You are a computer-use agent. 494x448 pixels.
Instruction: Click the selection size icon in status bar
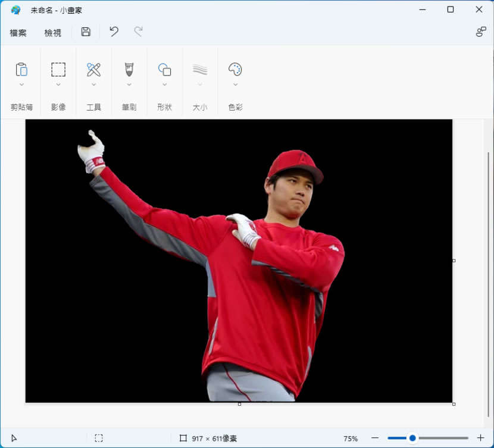coord(99,438)
